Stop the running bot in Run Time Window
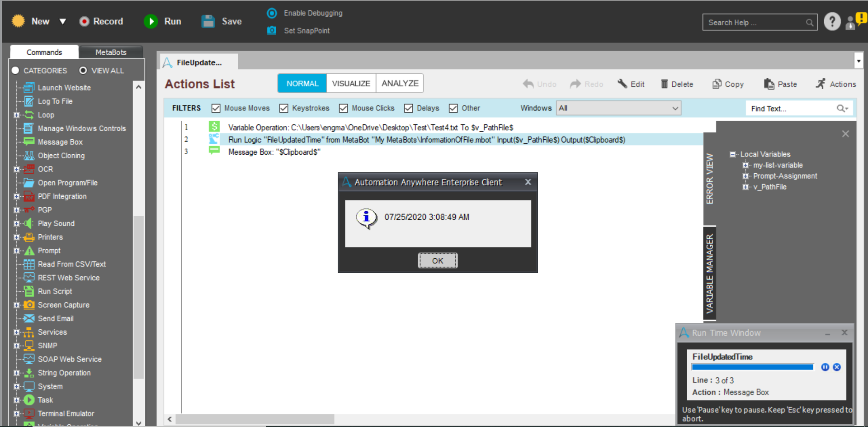The width and height of the screenshot is (868, 427). pos(837,367)
